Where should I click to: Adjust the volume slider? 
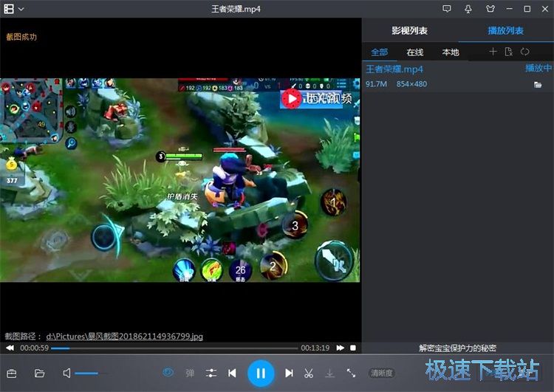point(91,374)
